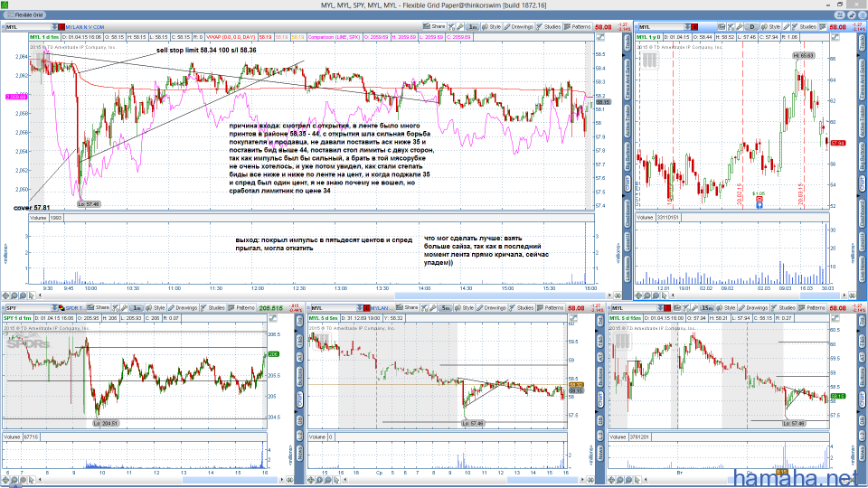This screenshot has height=488, width=868.
Task: Open Edit studies scissors icon in main chart
Action: [x=452, y=26]
